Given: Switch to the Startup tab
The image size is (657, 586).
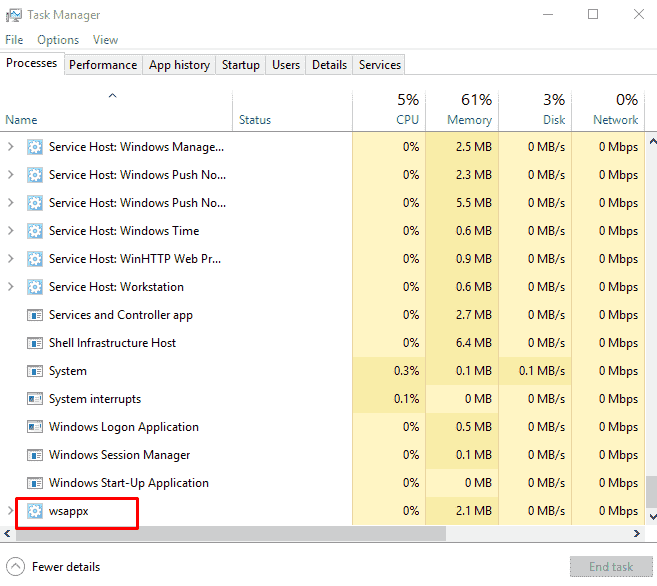Looking at the screenshot, I should point(241,65).
